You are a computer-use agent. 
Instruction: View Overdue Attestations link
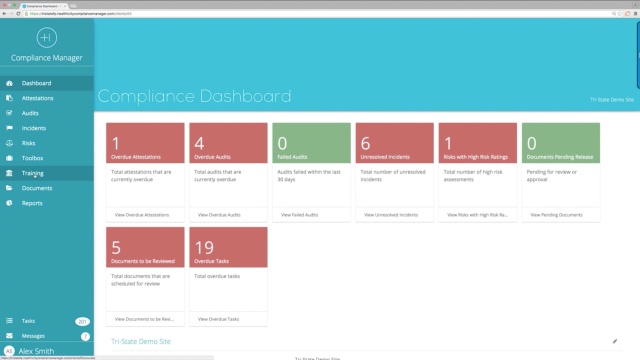coord(142,215)
